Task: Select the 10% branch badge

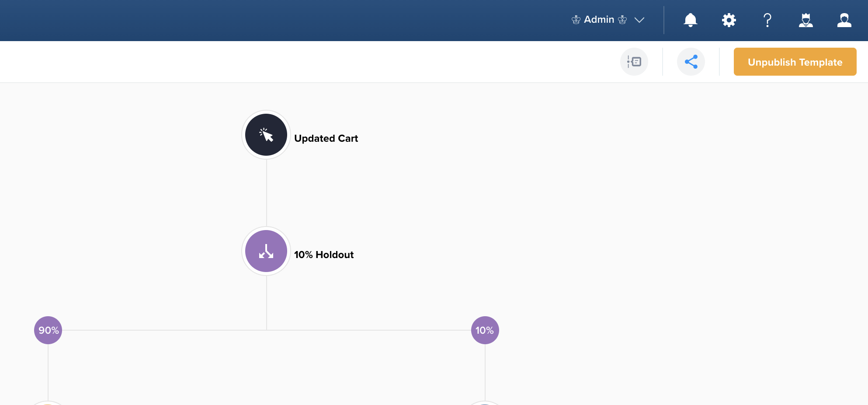Action: click(485, 330)
